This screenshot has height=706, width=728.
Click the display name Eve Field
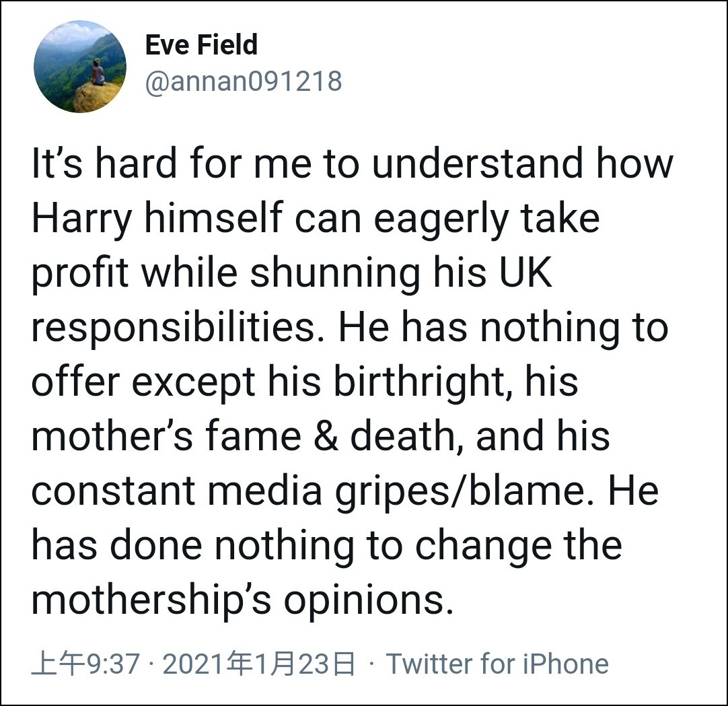click(201, 45)
